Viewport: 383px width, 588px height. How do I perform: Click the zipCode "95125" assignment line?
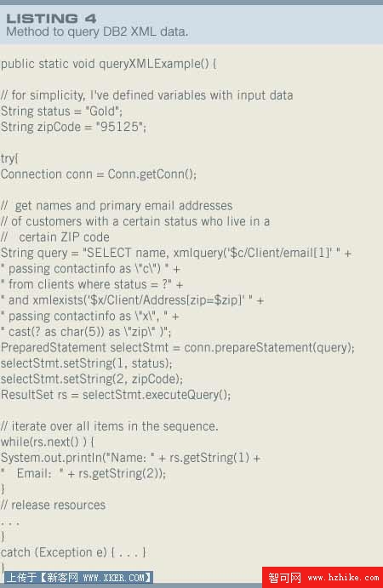pos(73,127)
